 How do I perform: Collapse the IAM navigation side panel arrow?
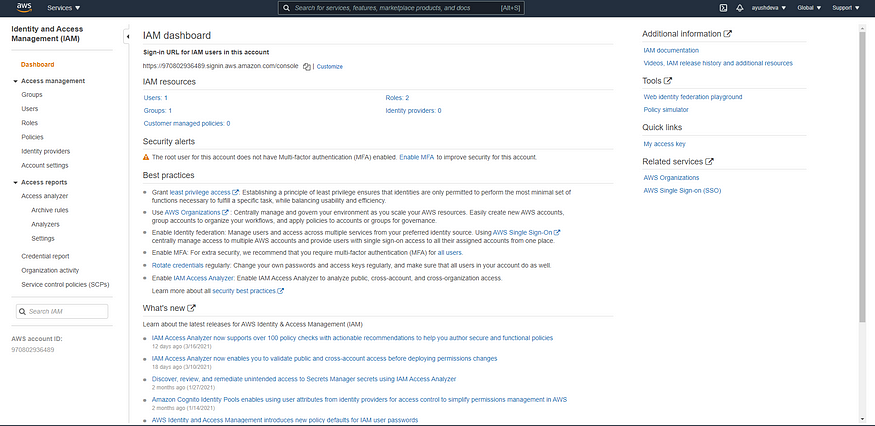tap(127, 36)
